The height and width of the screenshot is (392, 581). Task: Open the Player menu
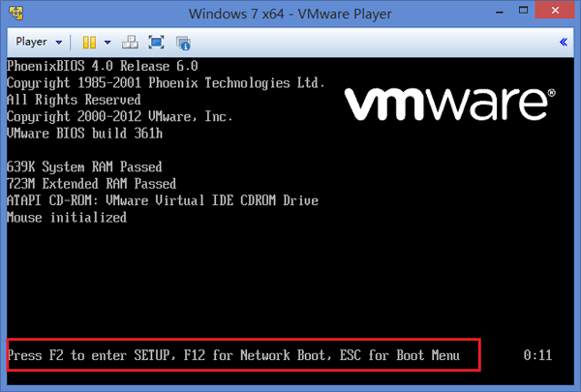click(38, 42)
